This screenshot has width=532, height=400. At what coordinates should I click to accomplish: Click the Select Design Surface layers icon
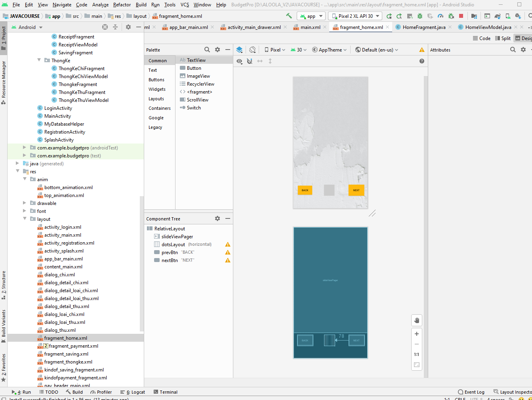(x=239, y=50)
